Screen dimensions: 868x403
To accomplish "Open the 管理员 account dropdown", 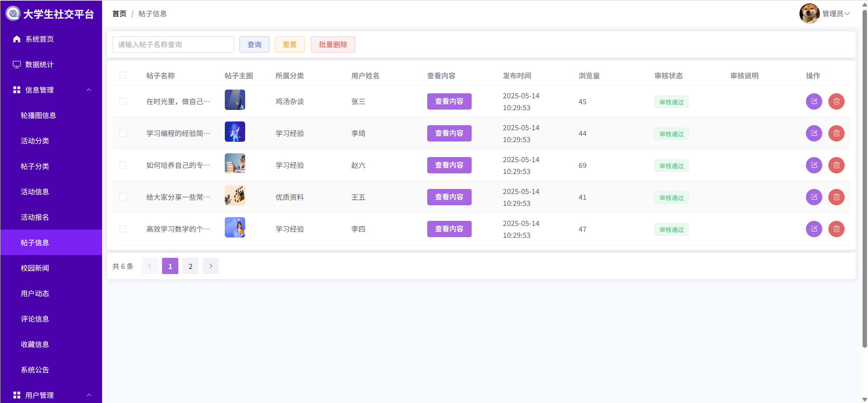I will coord(836,14).
